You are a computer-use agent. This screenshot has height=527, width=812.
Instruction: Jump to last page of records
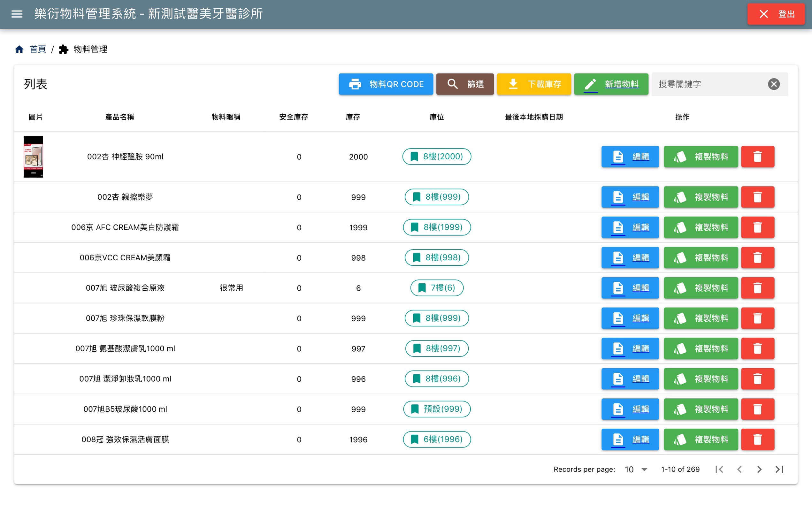click(x=779, y=470)
